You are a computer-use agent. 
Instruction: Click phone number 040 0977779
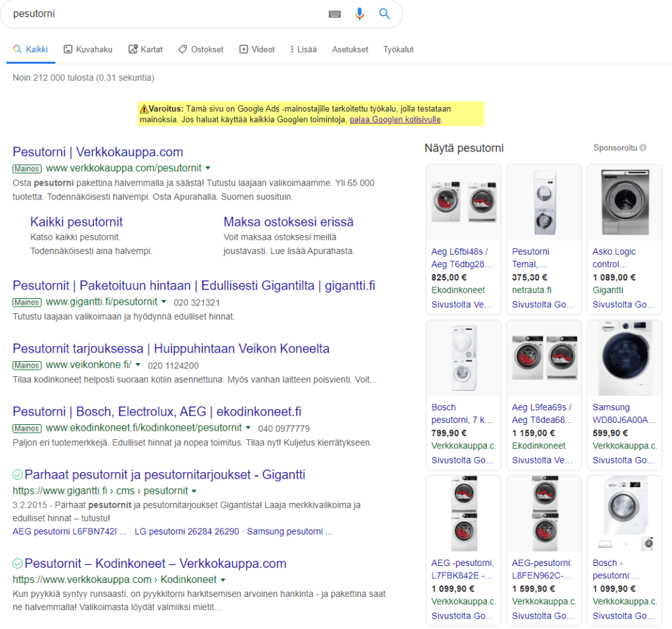pos(283,429)
